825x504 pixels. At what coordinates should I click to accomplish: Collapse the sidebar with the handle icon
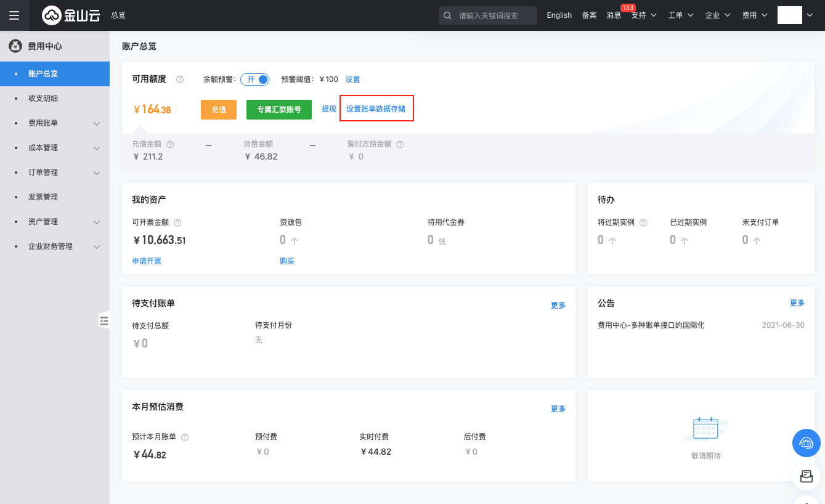[x=104, y=320]
